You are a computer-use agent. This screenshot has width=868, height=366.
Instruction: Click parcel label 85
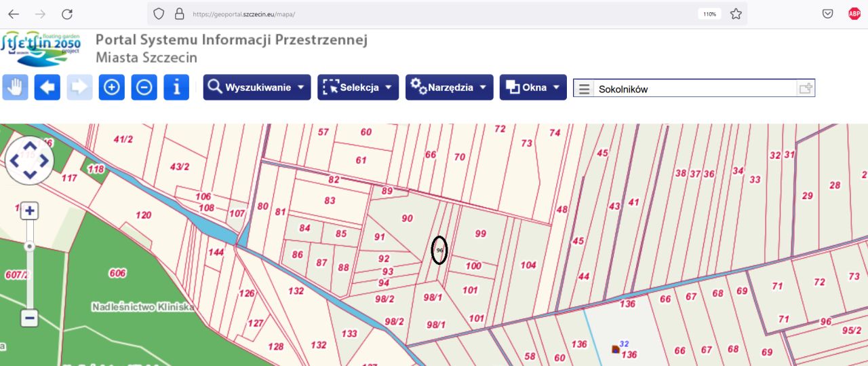pyautogui.click(x=340, y=233)
